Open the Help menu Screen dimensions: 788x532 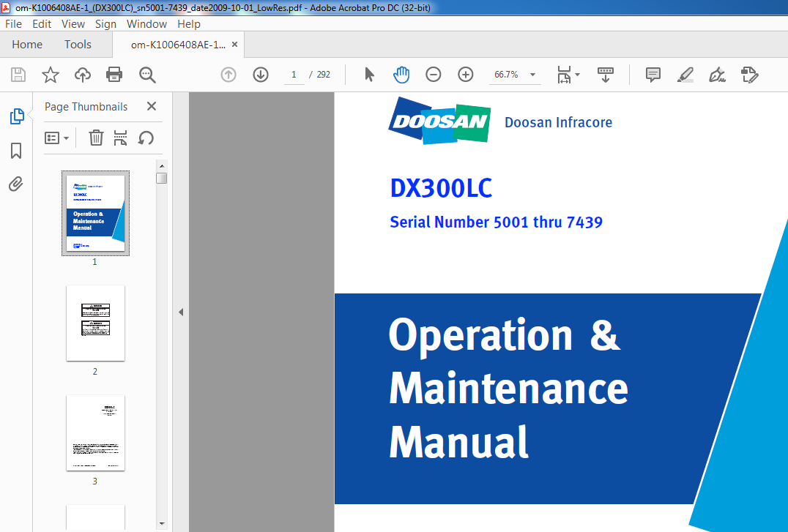pyautogui.click(x=188, y=24)
